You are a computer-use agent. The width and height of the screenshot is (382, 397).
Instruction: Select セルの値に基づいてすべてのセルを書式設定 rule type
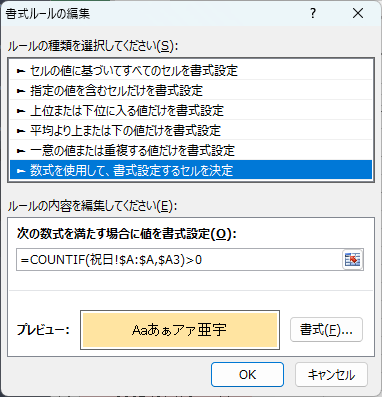191,71
